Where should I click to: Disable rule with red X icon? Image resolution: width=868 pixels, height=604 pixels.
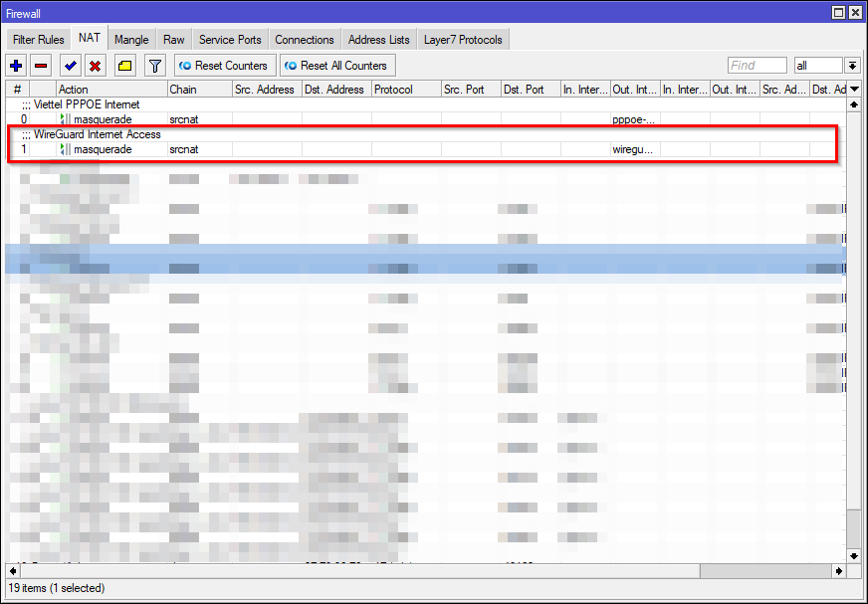point(95,66)
